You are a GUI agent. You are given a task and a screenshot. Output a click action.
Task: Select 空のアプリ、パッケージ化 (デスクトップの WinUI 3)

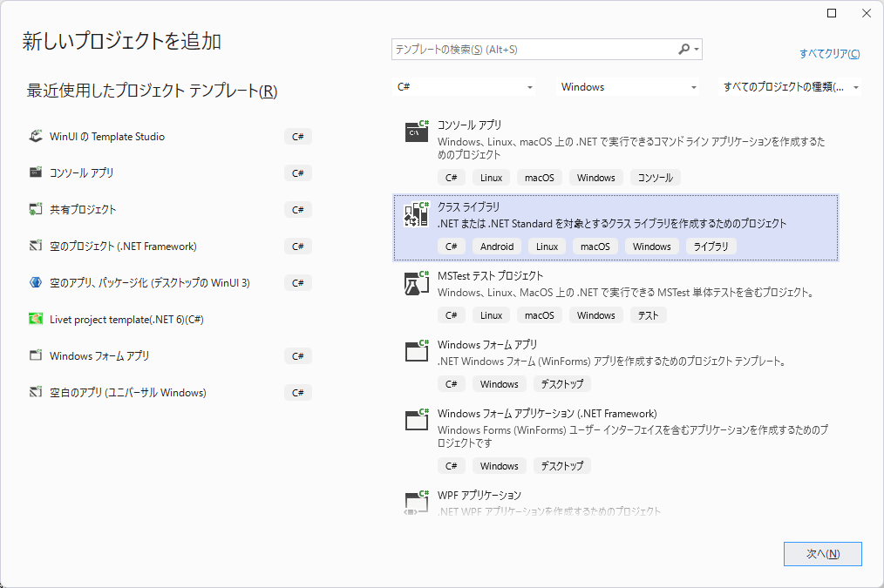(x=169, y=283)
